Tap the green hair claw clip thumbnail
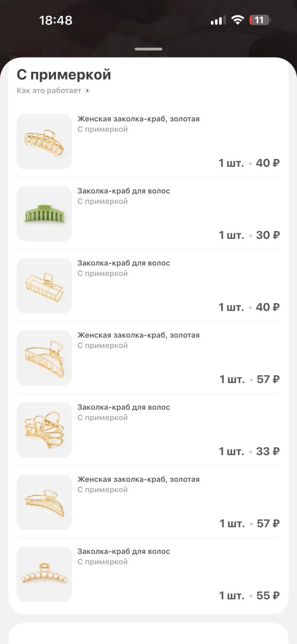297x644 pixels. click(x=44, y=214)
